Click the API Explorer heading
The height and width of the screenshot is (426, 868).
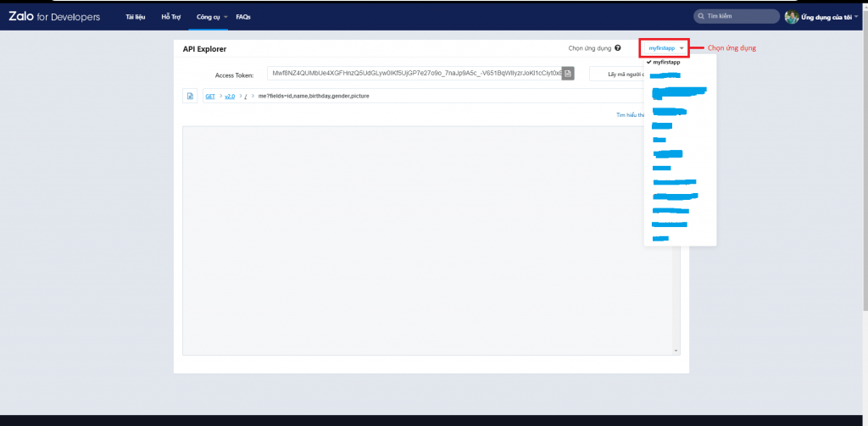click(204, 49)
